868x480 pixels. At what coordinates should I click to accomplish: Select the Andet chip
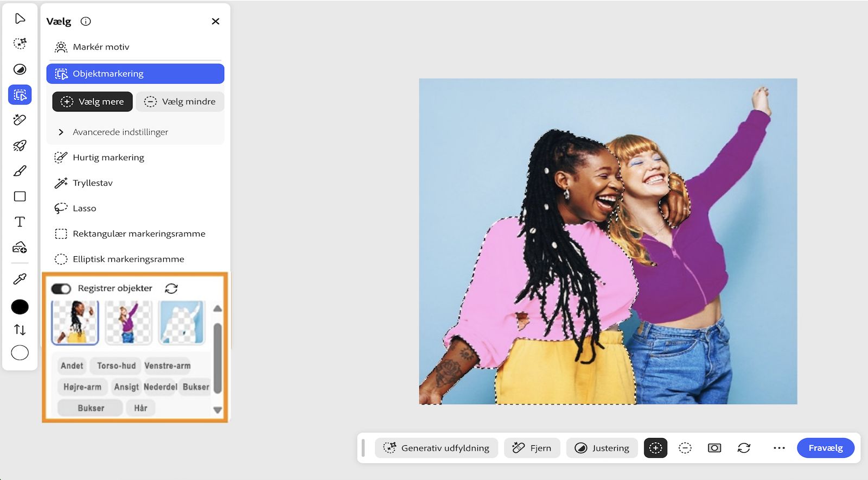pyautogui.click(x=72, y=366)
